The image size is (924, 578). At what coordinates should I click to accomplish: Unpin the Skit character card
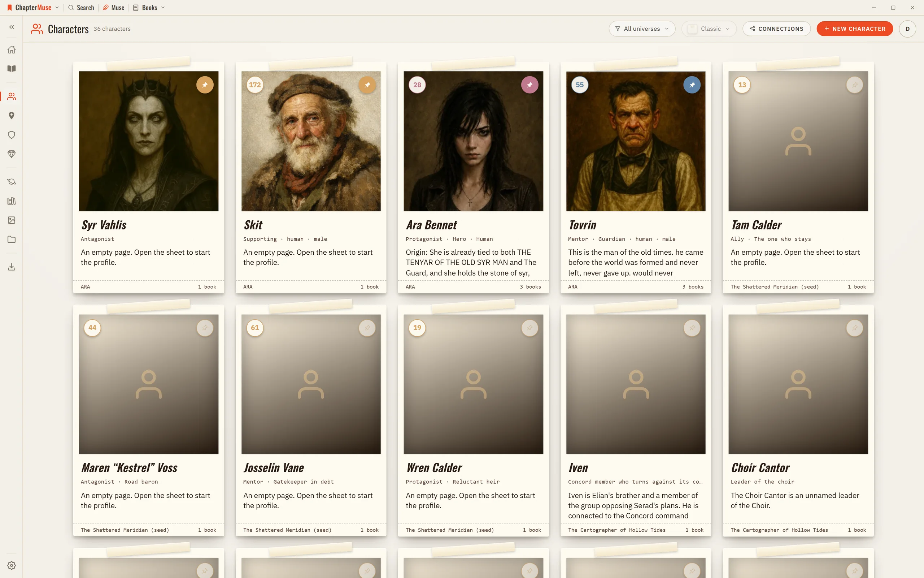367,85
